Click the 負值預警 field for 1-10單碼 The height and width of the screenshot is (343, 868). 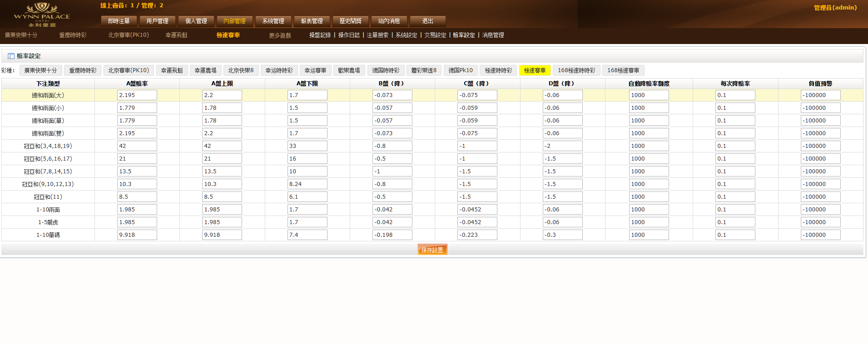820,235
